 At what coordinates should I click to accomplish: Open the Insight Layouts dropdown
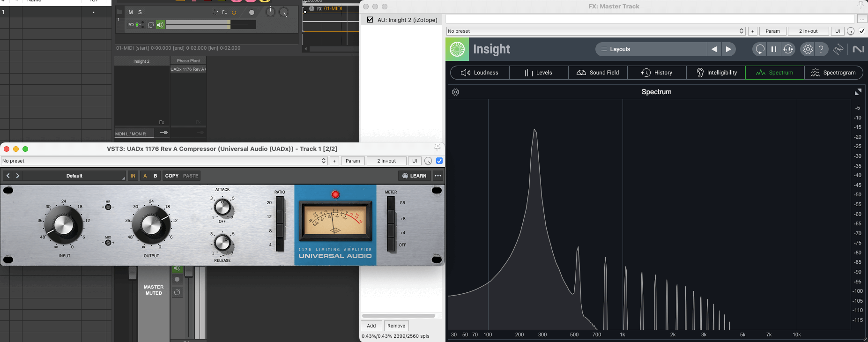pyautogui.click(x=651, y=49)
